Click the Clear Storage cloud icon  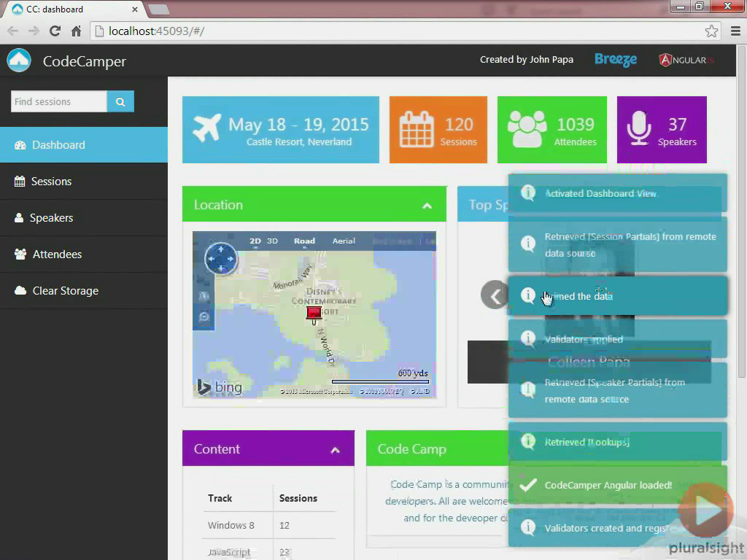point(20,290)
